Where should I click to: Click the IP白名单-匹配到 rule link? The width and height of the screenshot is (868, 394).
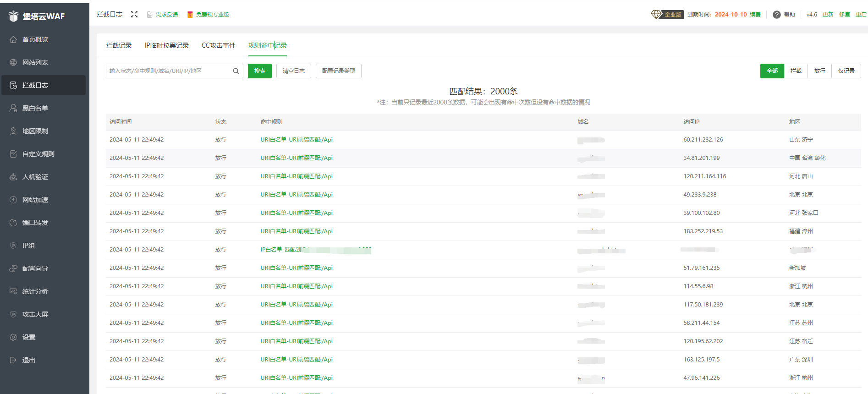pos(316,250)
